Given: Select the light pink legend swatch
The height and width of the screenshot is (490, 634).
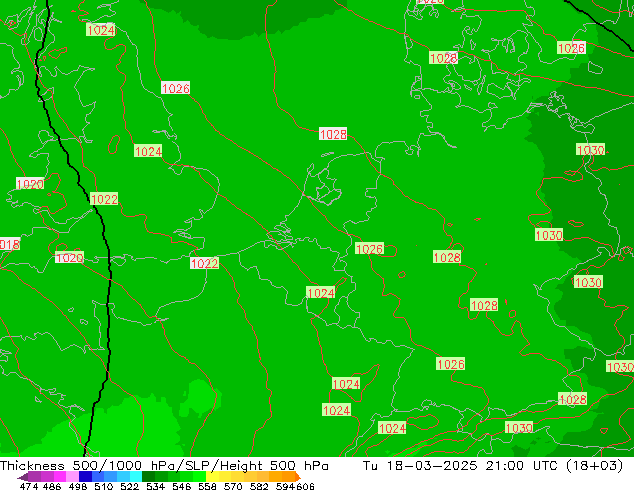Looking at the screenshot, I should point(72,476).
